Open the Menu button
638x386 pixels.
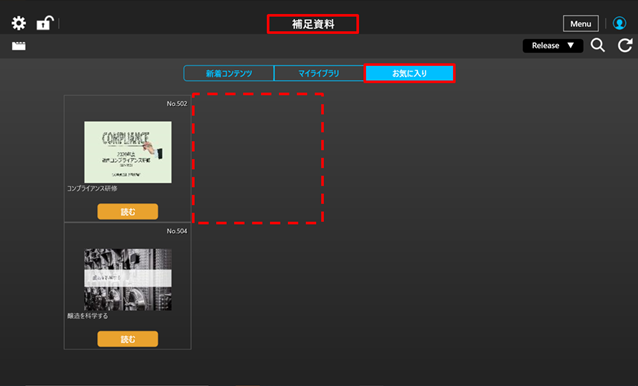[x=581, y=24]
